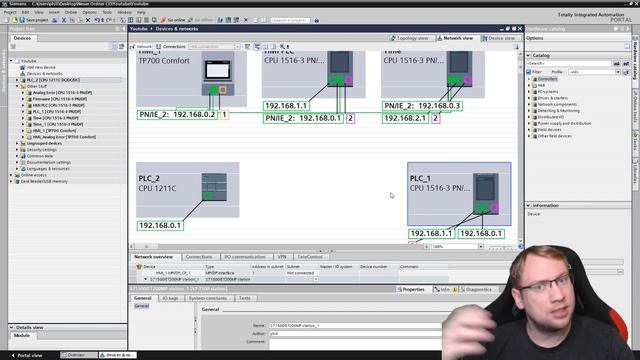Open the Project menu

click(10, 13)
